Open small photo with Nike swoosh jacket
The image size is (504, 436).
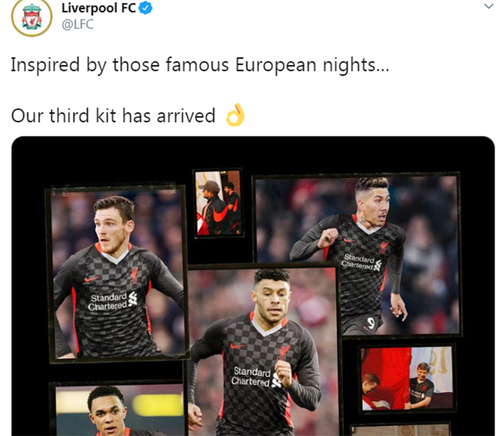click(218, 204)
